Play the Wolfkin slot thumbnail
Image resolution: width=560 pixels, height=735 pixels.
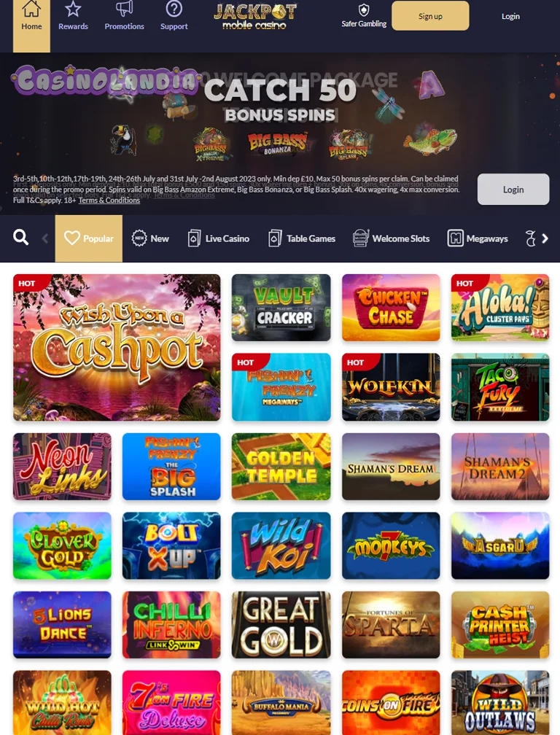point(391,386)
